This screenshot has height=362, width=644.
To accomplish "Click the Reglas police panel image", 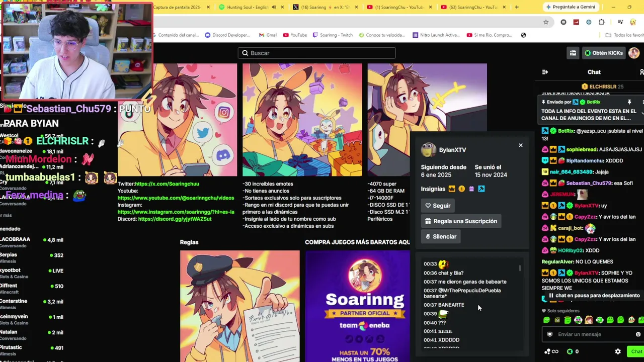I will click(x=239, y=306).
